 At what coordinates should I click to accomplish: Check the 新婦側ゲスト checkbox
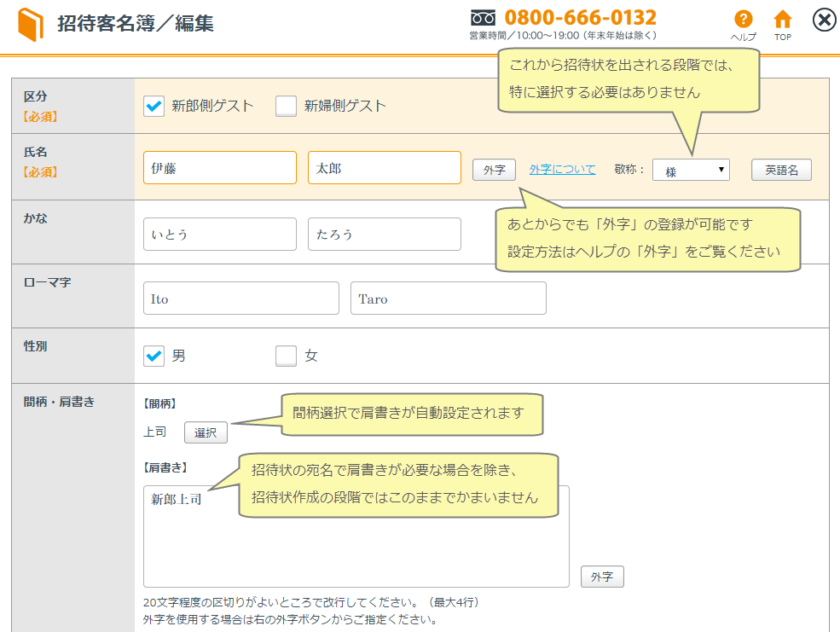tap(287, 106)
